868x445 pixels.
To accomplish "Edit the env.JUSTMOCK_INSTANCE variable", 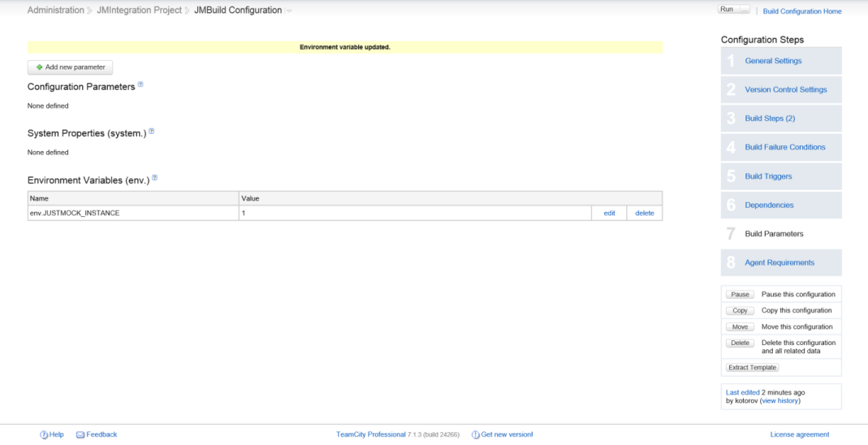I will 610,213.
